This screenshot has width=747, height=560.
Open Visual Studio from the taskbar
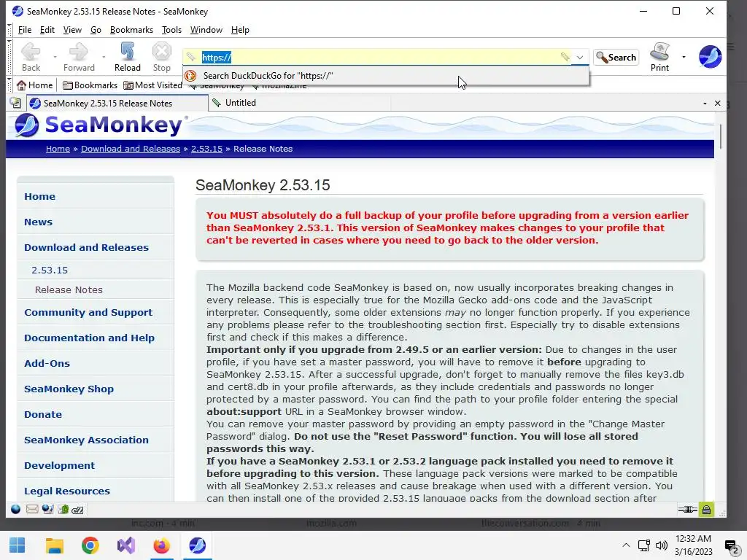pyautogui.click(x=126, y=545)
